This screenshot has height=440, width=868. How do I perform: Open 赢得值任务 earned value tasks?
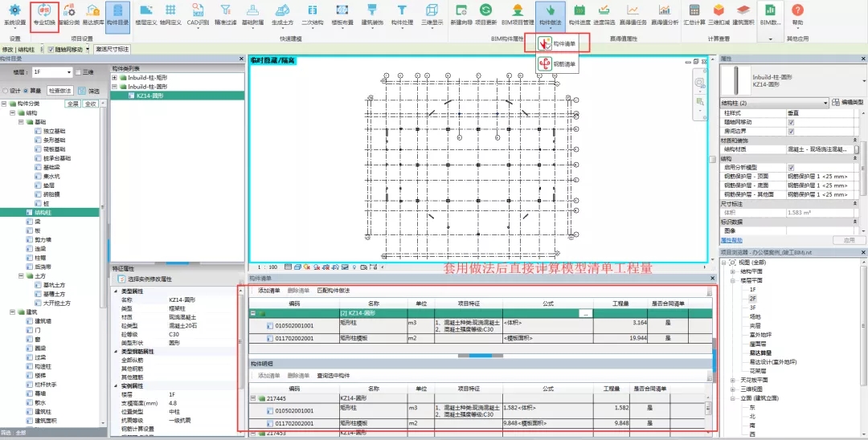[x=633, y=15]
